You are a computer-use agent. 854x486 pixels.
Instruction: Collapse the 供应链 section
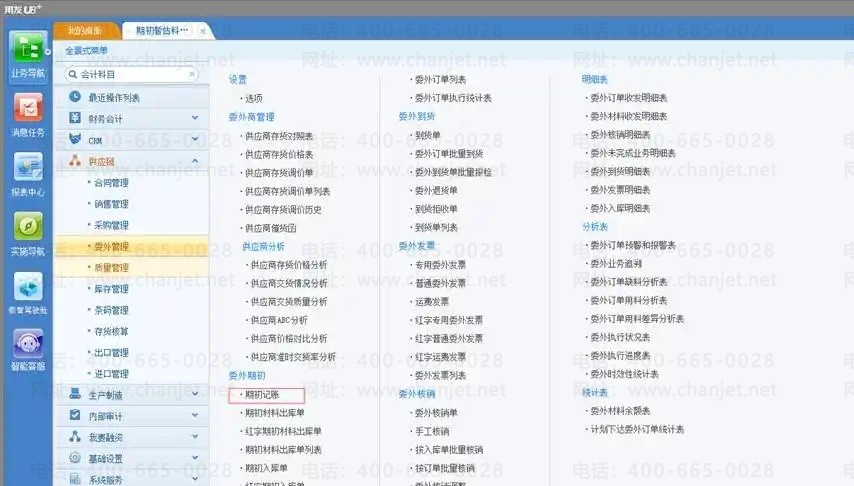[195, 161]
